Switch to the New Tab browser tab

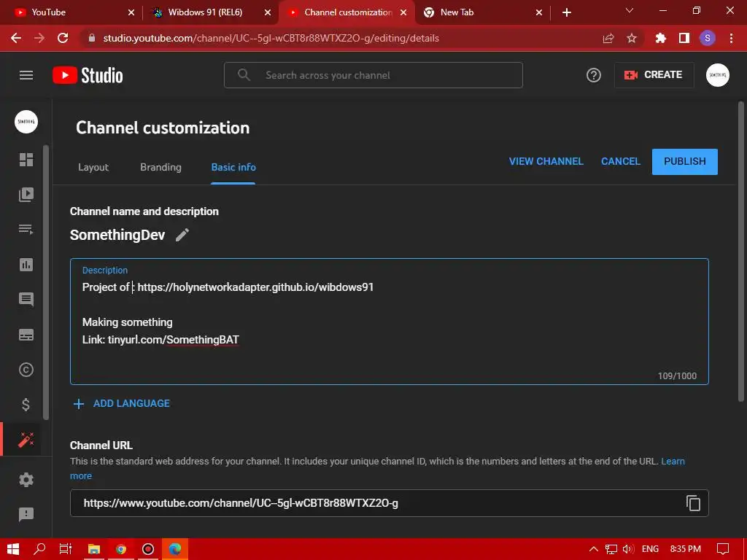click(481, 12)
